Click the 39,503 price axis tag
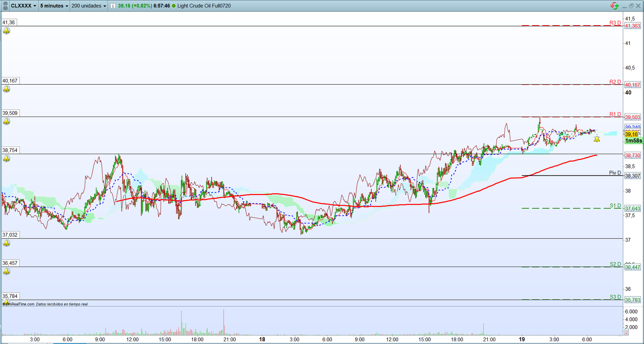The height and width of the screenshot is (344, 644). point(633,117)
